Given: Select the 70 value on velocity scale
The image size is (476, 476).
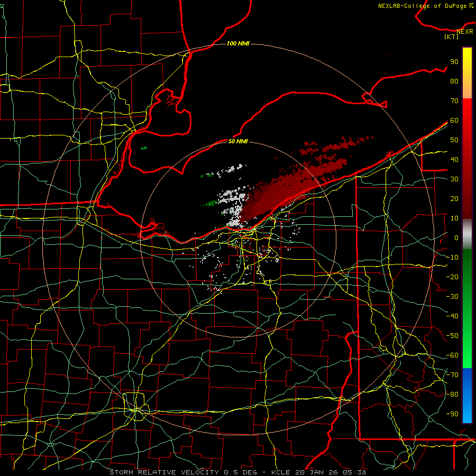Looking at the screenshot, I should click(x=454, y=101).
